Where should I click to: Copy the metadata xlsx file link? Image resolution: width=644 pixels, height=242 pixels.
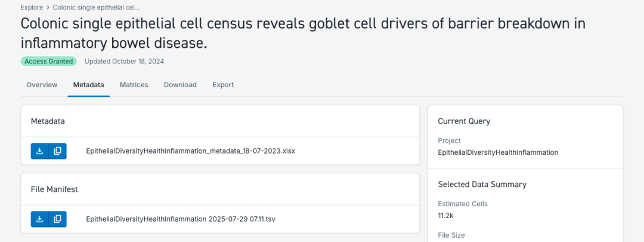tap(58, 151)
